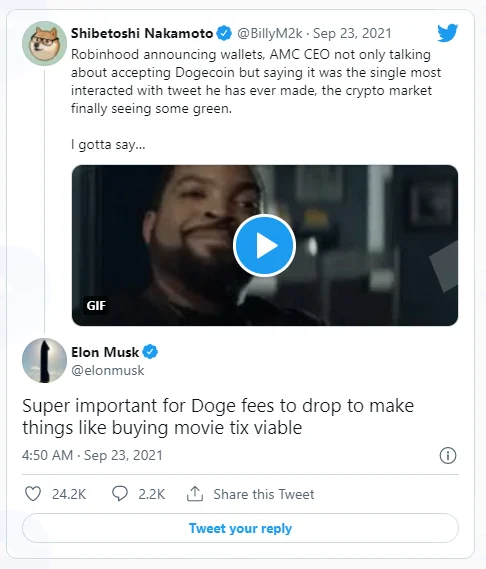Click Share this Tweet
The height and width of the screenshot is (569, 486).
pyautogui.click(x=264, y=494)
